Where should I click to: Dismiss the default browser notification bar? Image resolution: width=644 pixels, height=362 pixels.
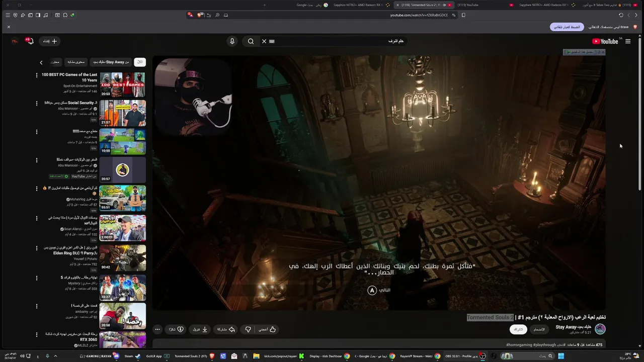[9, 27]
